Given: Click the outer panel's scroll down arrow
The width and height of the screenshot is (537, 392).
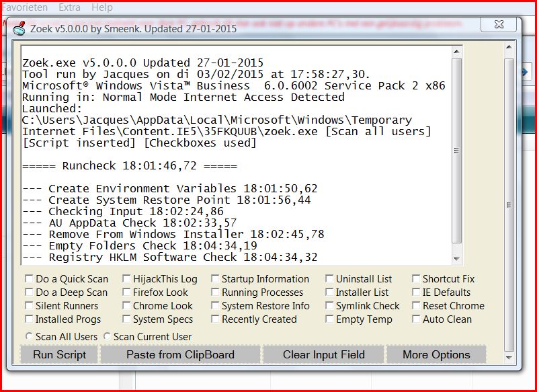Looking at the screenshot, I should point(509,358).
